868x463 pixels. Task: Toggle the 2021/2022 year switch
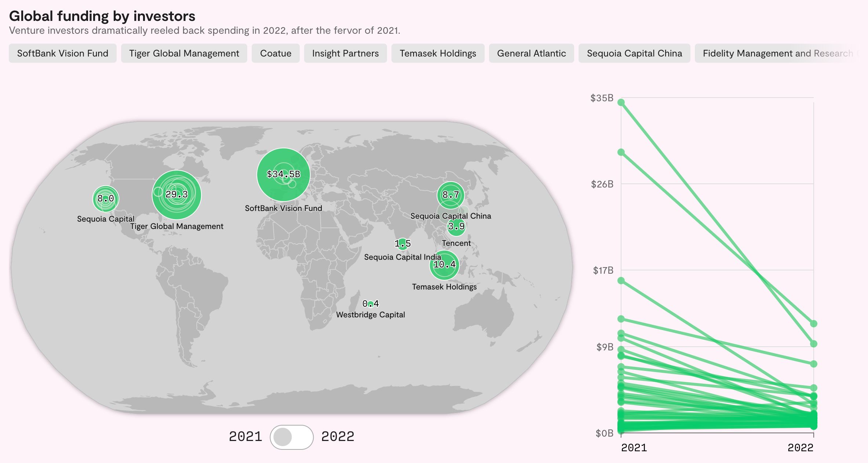coord(291,437)
